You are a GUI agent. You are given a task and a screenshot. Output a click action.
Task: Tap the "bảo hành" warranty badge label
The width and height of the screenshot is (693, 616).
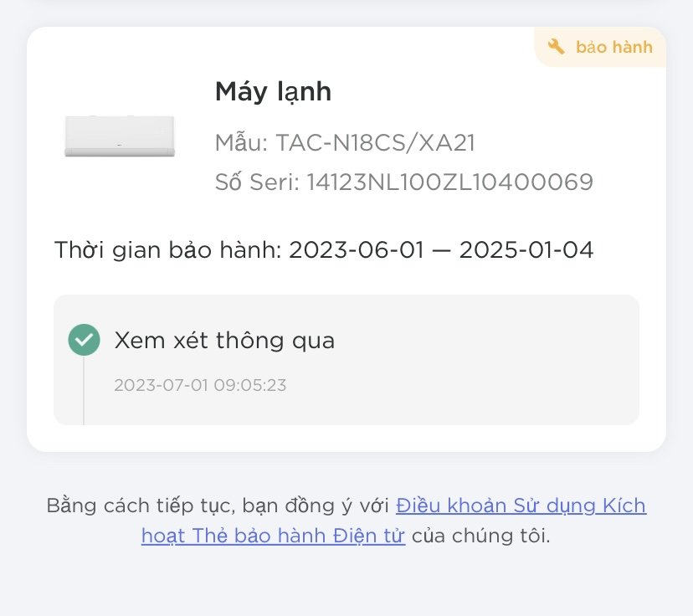click(613, 47)
